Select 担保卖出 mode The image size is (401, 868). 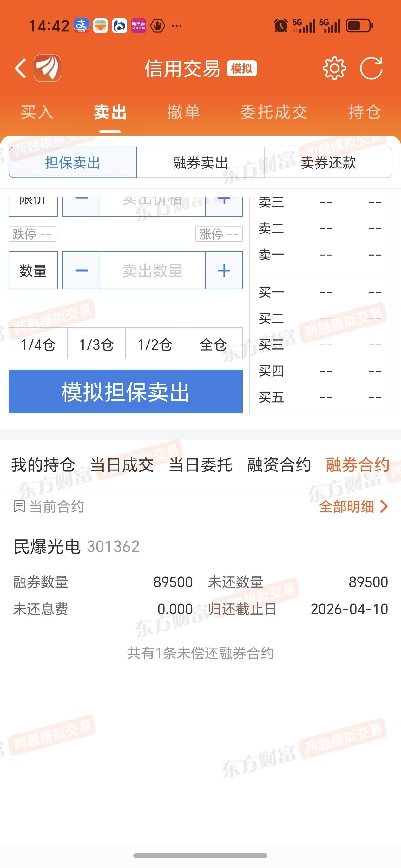point(73,162)
